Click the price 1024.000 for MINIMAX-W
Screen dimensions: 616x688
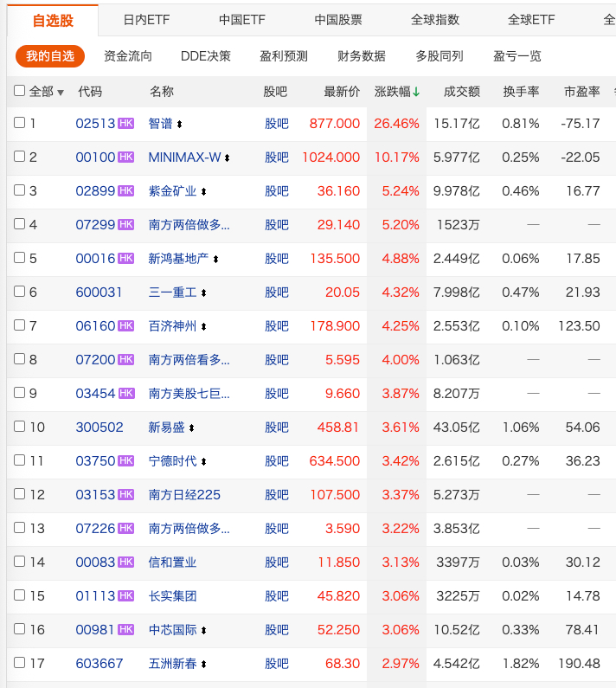[331, 158]
